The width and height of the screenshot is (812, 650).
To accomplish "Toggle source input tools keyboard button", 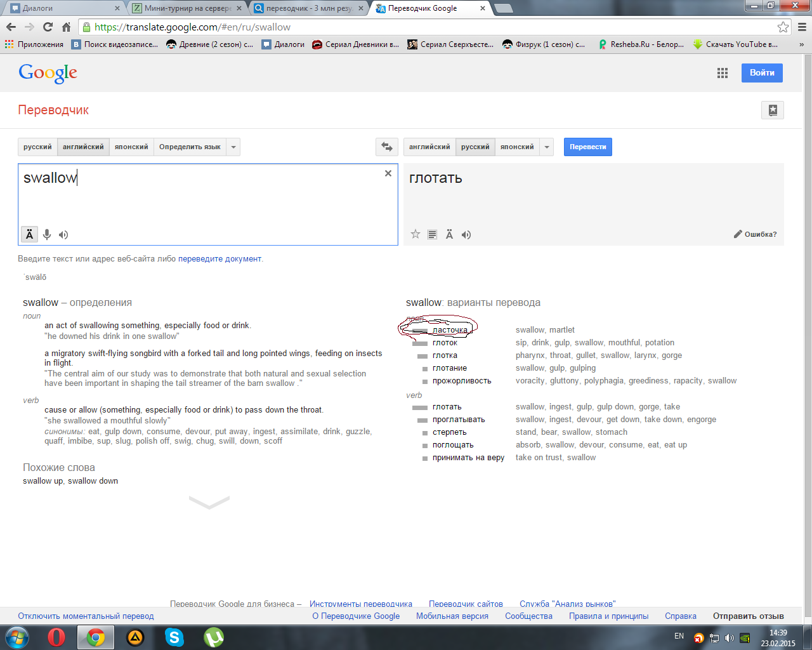I will pyautogui.click(x=29, y=235).
